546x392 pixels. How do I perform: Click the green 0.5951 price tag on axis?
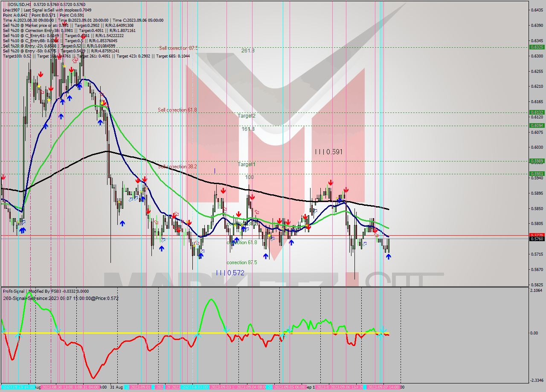tap(536, 174)
